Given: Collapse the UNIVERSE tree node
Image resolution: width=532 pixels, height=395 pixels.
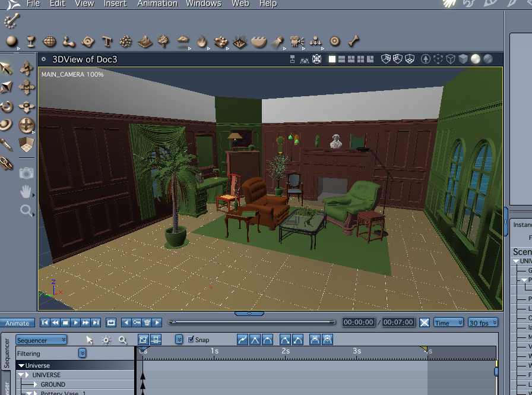Looking at the screenshot, I should [x=21, y=375].
